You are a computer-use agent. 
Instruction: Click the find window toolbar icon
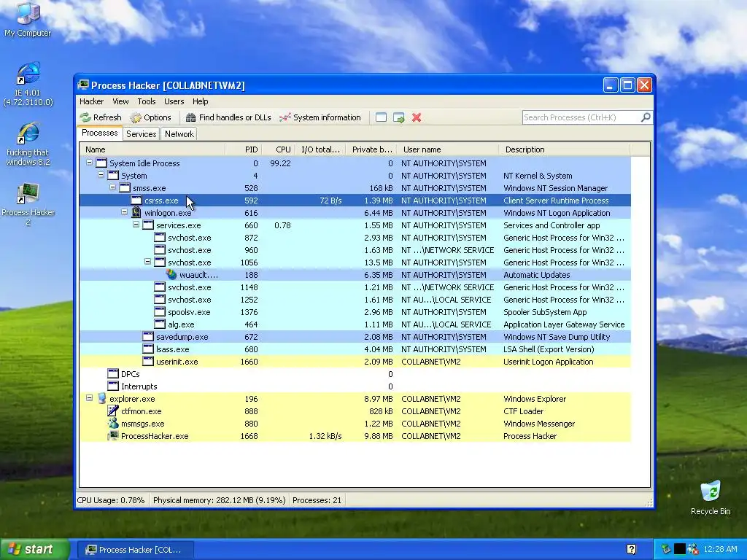coord(381,117)
